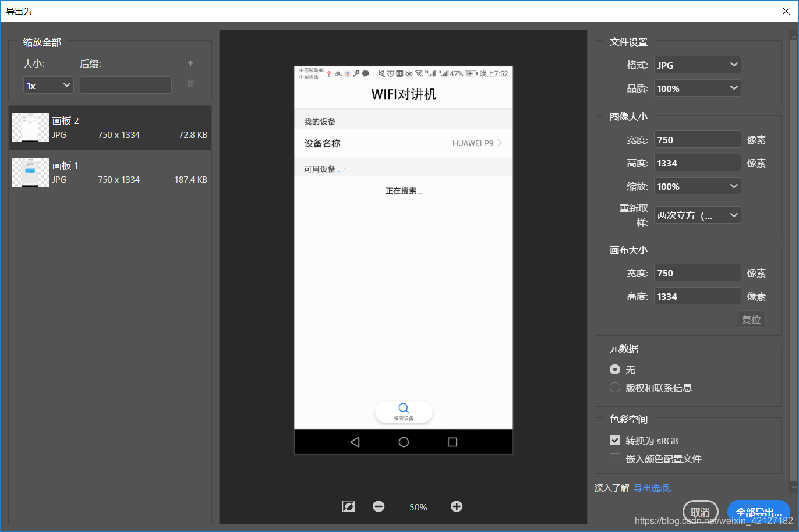This screenshot has width=799, height=532.
Task: Click the canvas size 宽度 750 field
Action: [698, 272]
